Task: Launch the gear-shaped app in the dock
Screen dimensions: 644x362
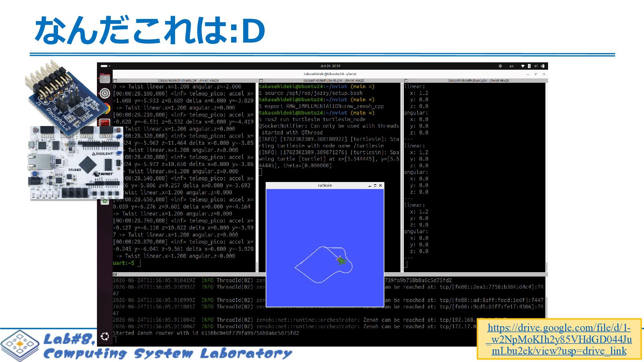Action: (105, 93)
